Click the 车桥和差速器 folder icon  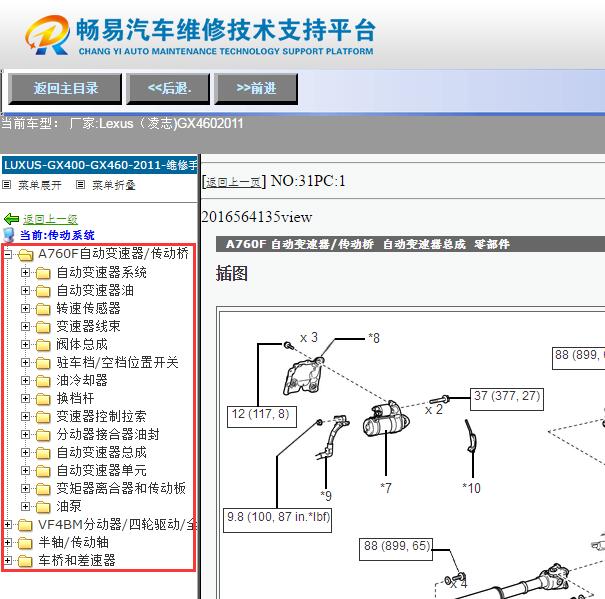click(x=25, y=561)
